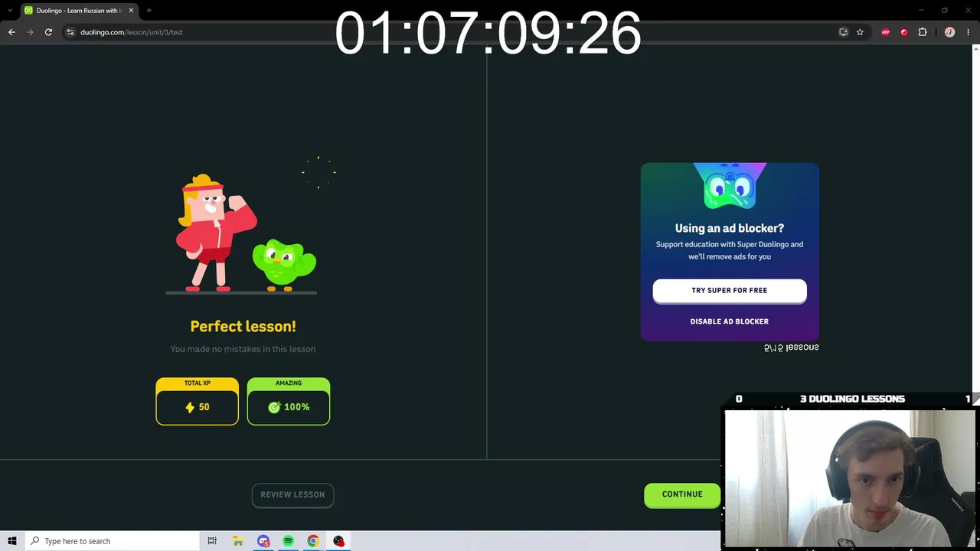Click the install app icon in address bar

[844, 32]
